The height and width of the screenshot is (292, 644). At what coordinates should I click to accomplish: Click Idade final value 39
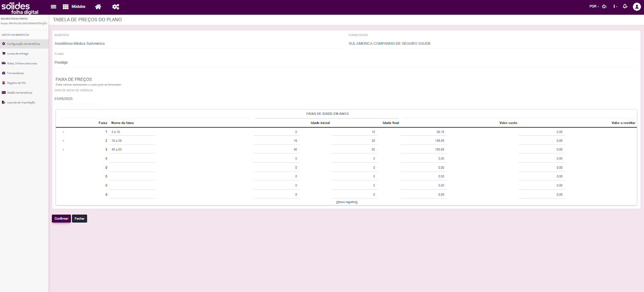coord(354,141)
